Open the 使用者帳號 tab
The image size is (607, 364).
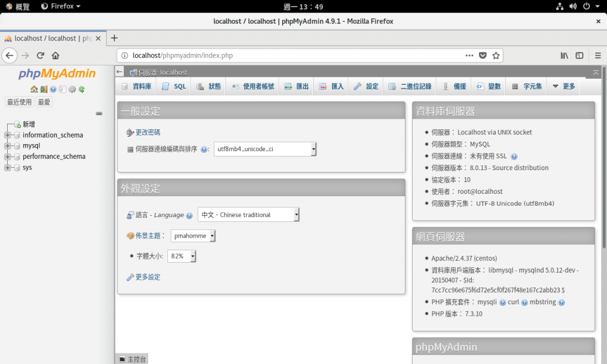pos(253,87)
